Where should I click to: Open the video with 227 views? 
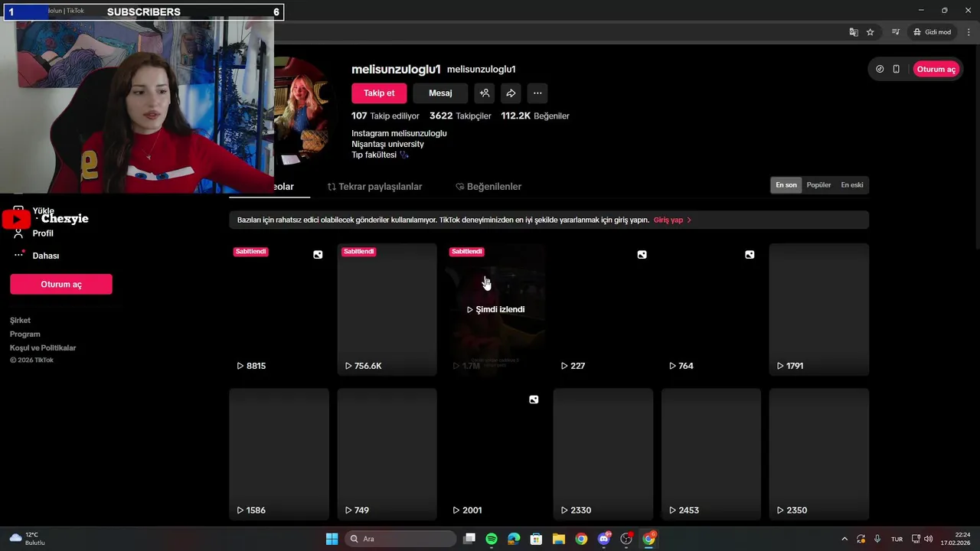[x=603, y=309]
